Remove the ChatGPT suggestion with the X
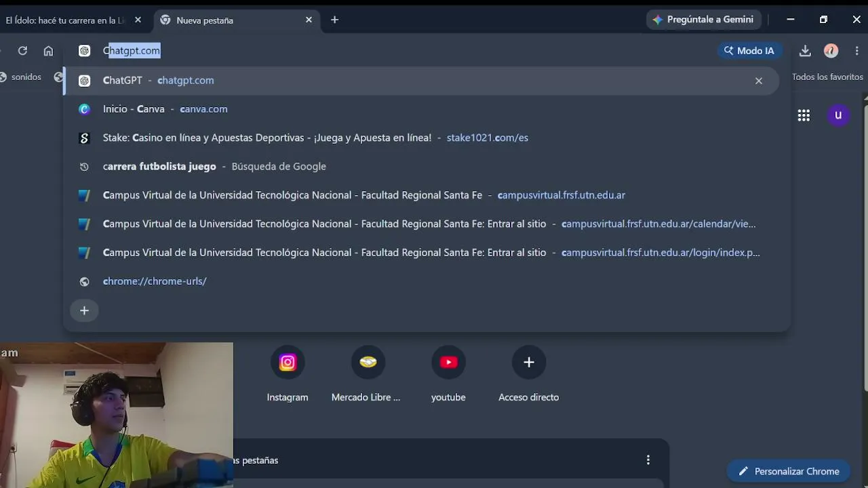 (x=759, y=81)
